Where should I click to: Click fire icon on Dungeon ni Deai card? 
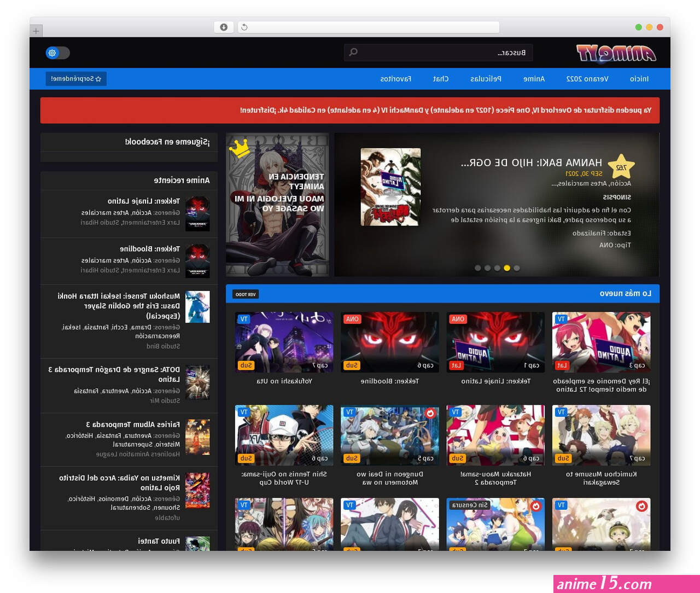coord(430,413)
